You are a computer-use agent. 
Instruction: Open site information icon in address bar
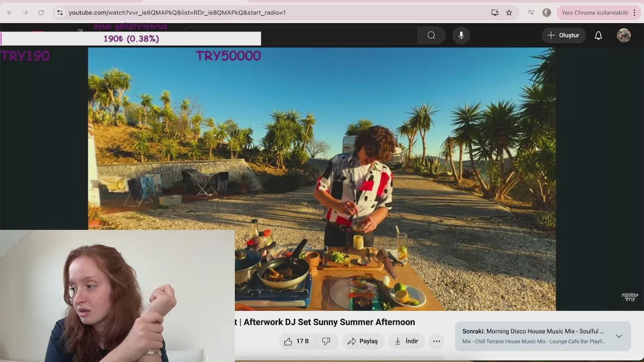[x=60, y=13]
